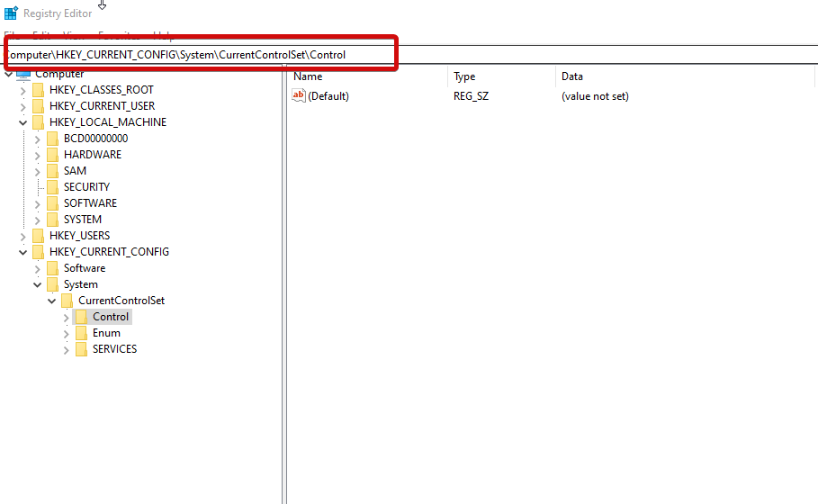Select the HKEY_CURRENT_CONFIG key
This screenshot has width=818, height=504.
coord(109,251)
